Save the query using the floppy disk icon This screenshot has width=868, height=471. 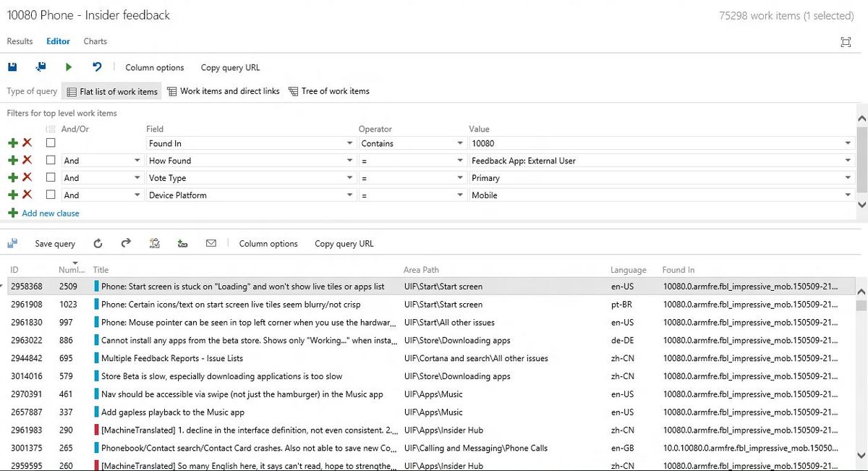[12, 67]
